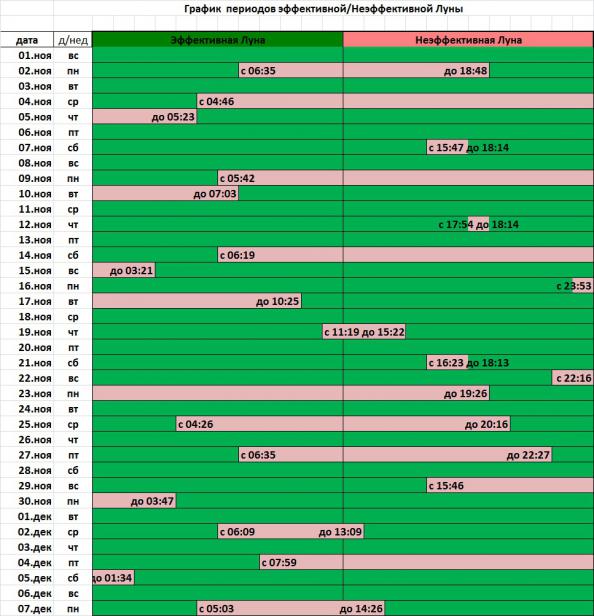Click the 'д/нед' column header
The width and height of the screenshot is (594, 616).
(x=73, y=40)
